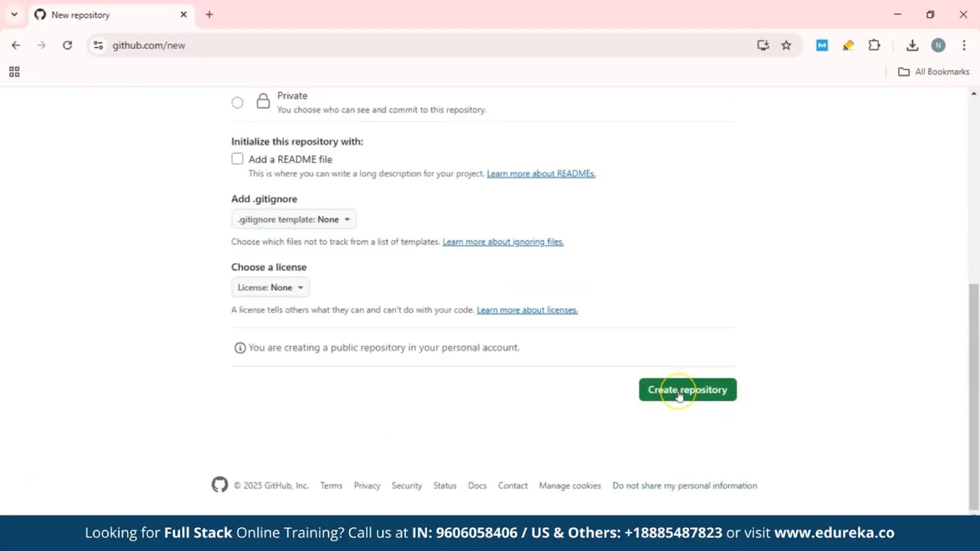This screenshot has width=980, height=551.
Task: Open the License: None dropdown
Action: 270,287
